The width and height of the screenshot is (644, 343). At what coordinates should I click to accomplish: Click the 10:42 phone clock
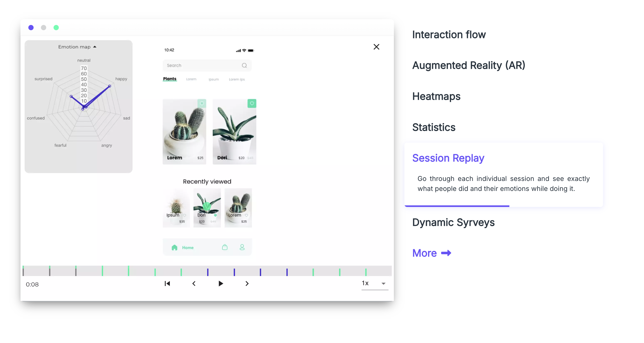169,50
